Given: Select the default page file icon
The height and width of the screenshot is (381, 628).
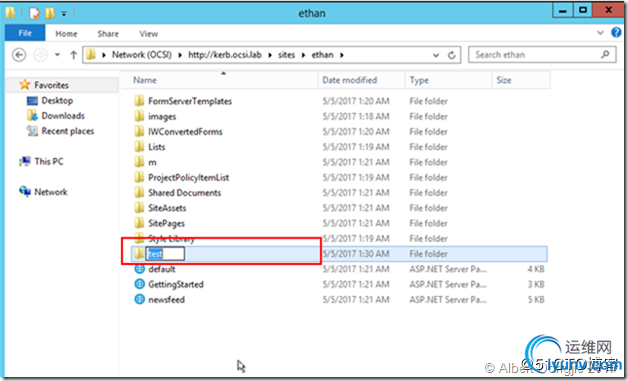Looking at the screenshot, I should tap(139, 269).
